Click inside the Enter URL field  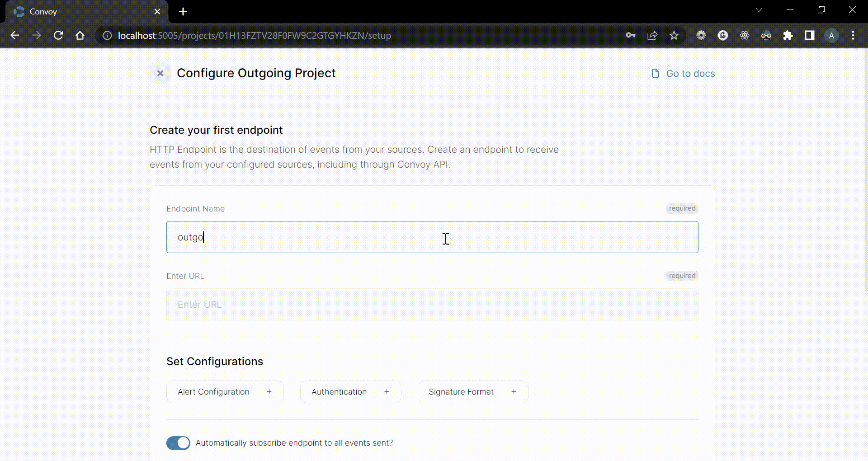(x=432, y=304)
